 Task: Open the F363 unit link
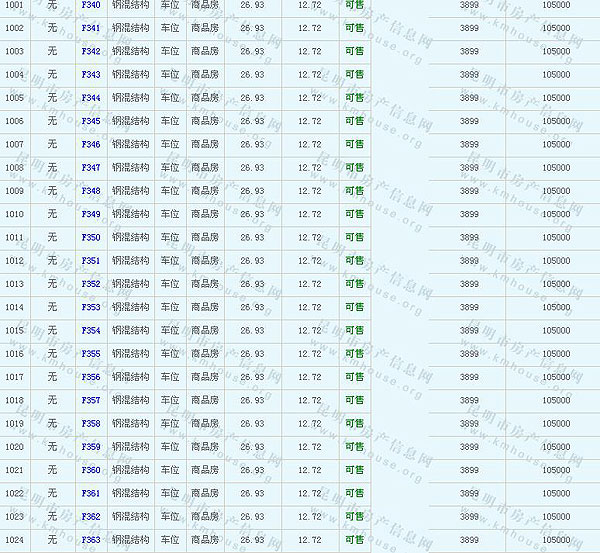point(90,540)
